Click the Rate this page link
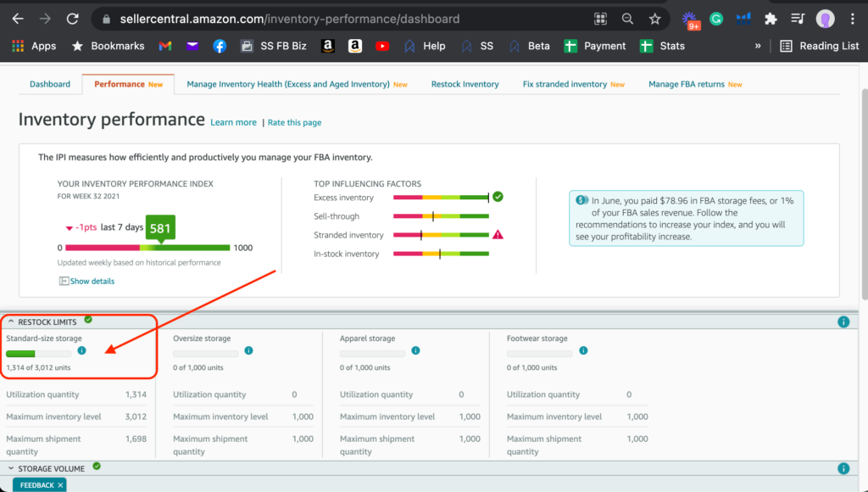868x492 pixels. pos(294,122)
